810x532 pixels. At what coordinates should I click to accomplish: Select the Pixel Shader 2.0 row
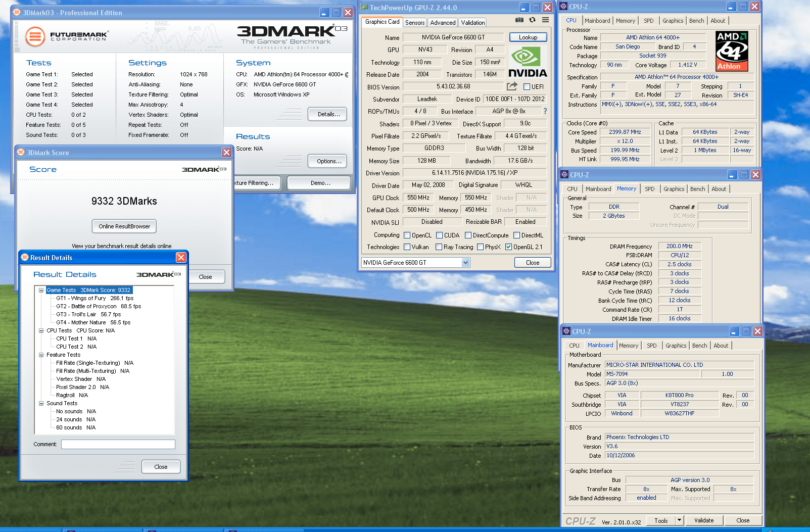pos(82,387)
